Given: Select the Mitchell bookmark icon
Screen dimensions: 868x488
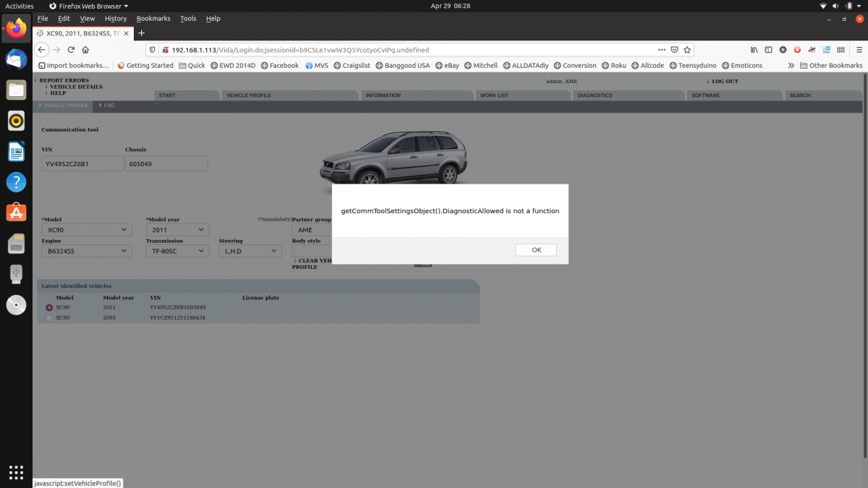Looking at the screenshot, I should pyautogui.click(x=469, y=65).
